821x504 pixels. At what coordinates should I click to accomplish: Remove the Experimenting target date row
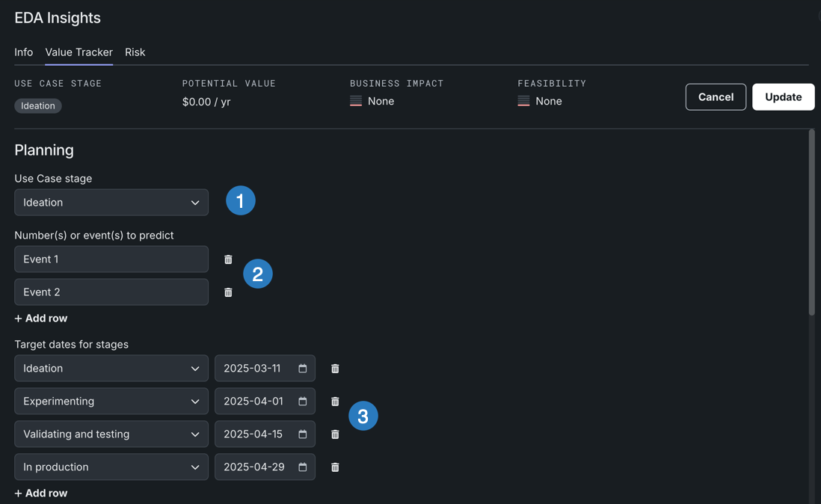tap(335, 402)
